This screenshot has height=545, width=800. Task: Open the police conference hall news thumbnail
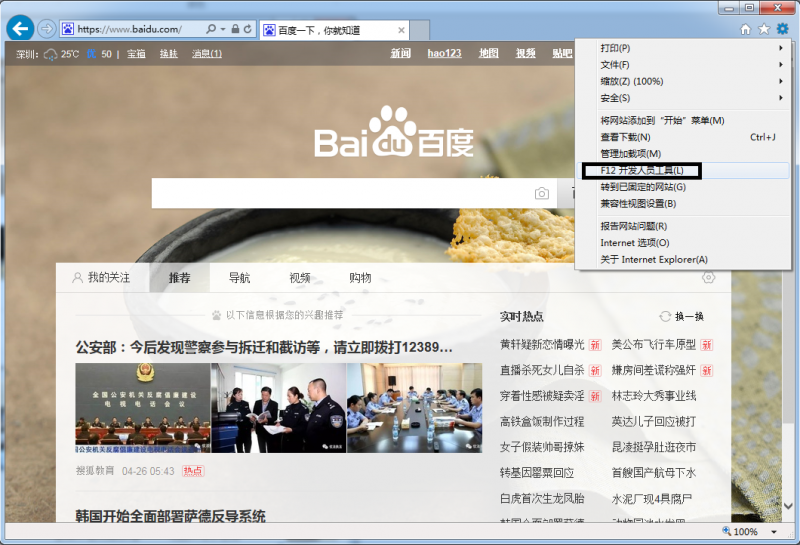point(143,408)
